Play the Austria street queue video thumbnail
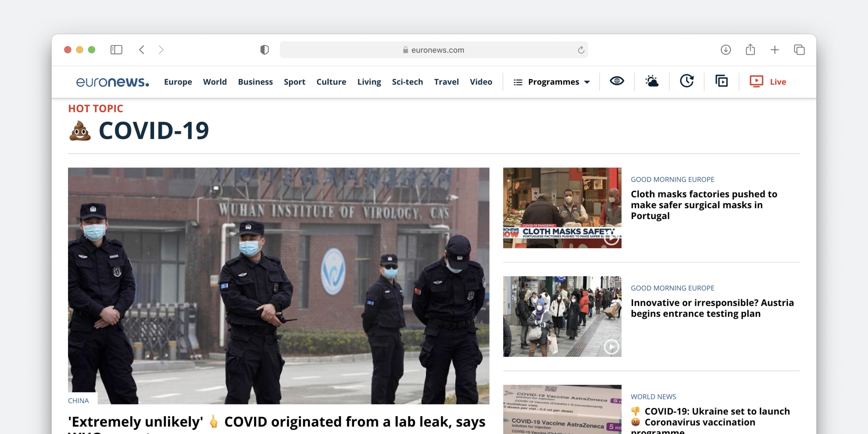The image size is (868, 434). (562, 316)
